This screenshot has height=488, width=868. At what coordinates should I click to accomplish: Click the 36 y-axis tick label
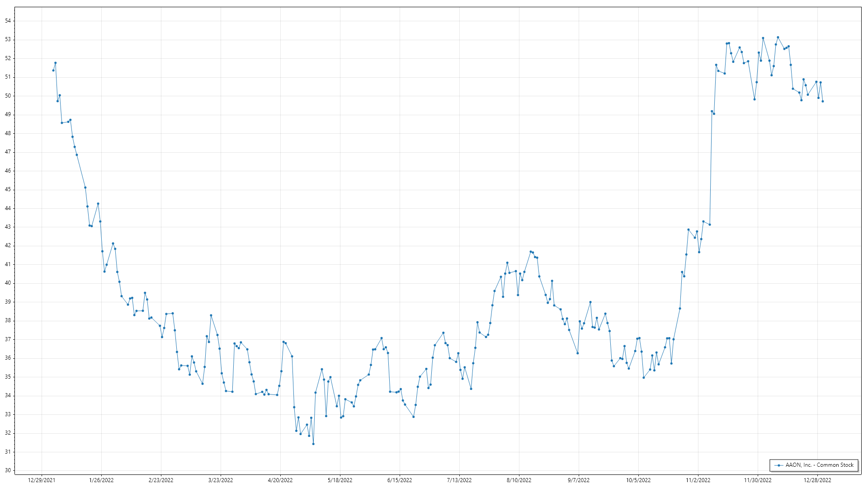click(8, 358)
